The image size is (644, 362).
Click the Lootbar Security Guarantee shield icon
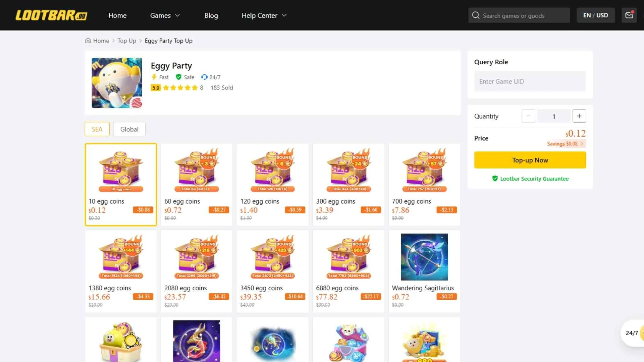click(495, 179)
